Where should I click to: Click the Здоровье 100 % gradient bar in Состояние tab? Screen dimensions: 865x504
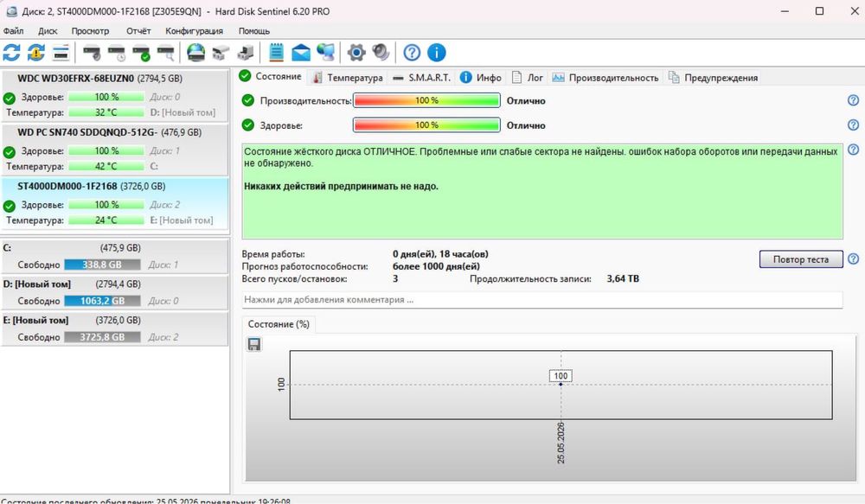426,125
